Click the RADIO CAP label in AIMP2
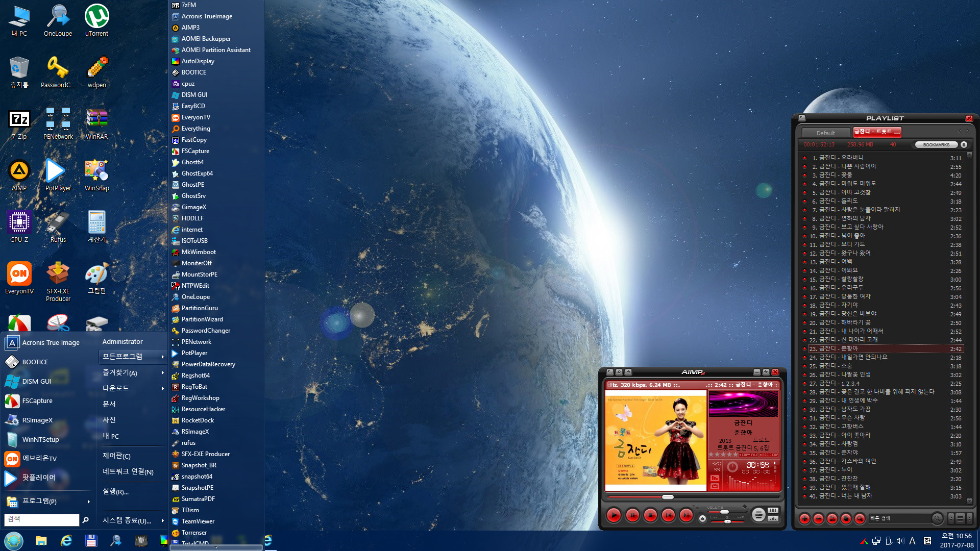Image resolution: width=980 pixels, height=551 pixels. click(x=769, y=455)
